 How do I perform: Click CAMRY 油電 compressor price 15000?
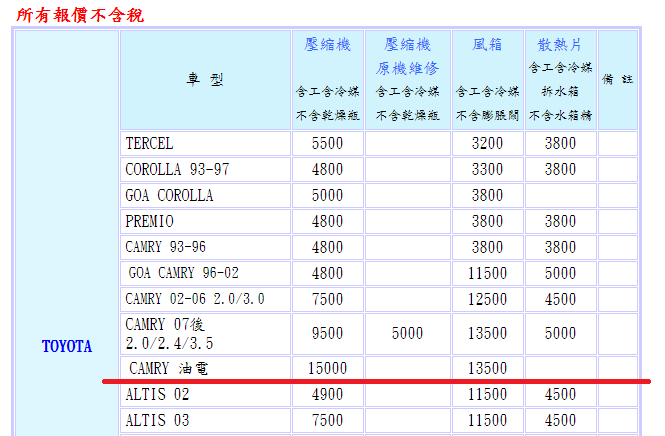point(327,368)
